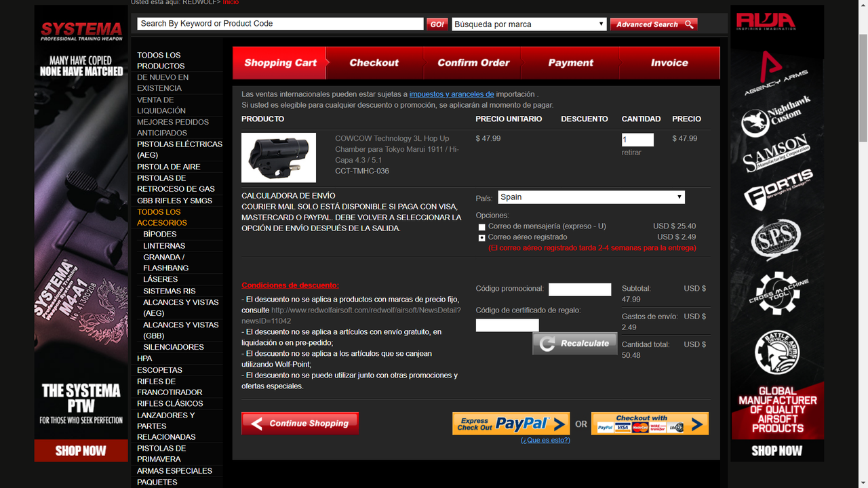Screen dimensions: 868x488
Task: Open Advanced Search
Action: click(x=654, y=24)
